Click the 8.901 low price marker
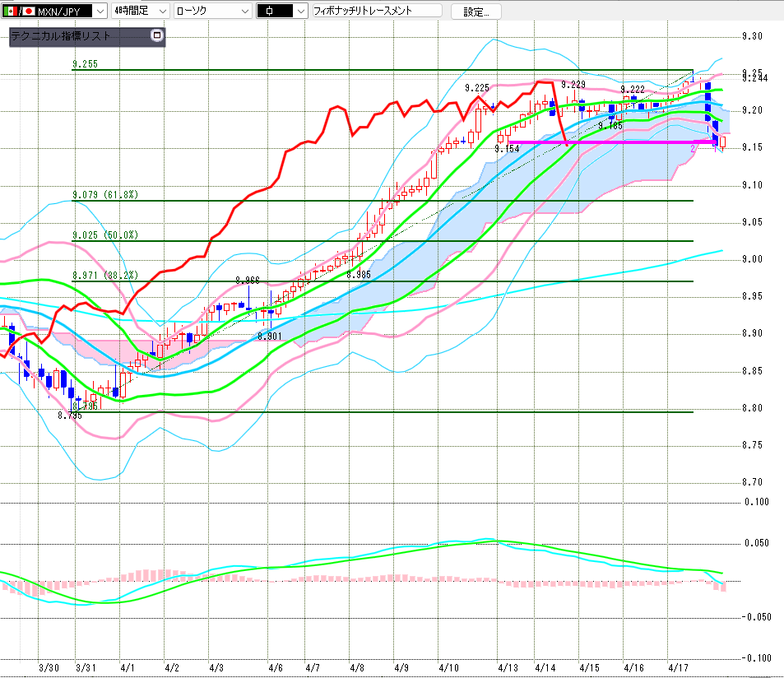 tap(270, 337)
